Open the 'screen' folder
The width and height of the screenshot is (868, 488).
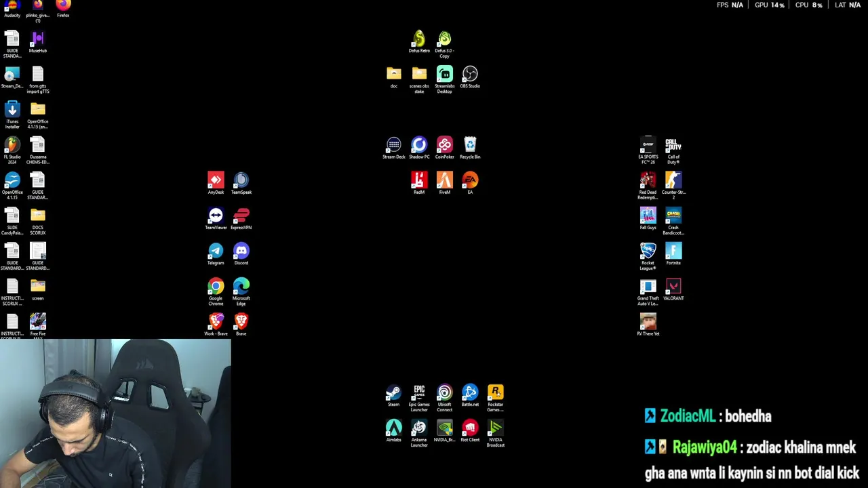38,289
